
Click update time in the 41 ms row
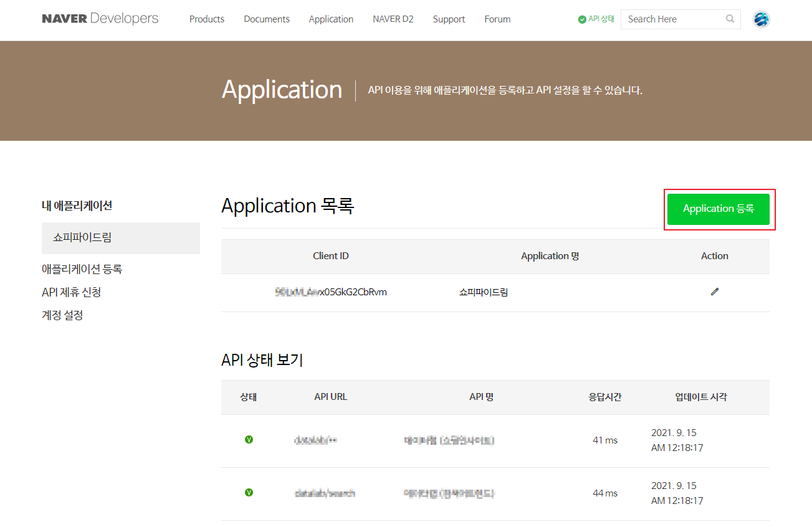[x=677, y=440]
